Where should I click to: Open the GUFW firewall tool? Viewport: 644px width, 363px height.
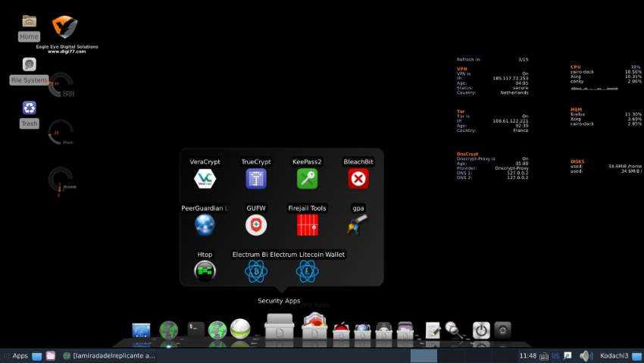point(256,225)
